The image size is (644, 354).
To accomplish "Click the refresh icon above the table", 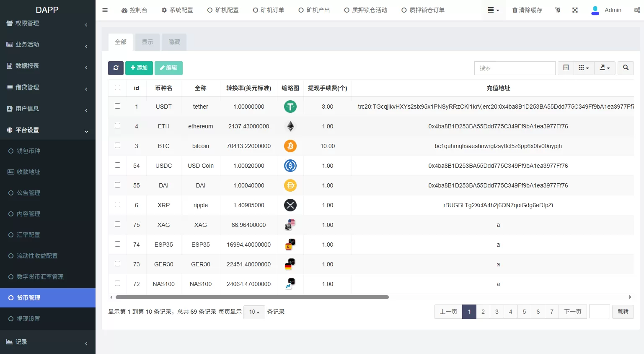I will 116,68.
